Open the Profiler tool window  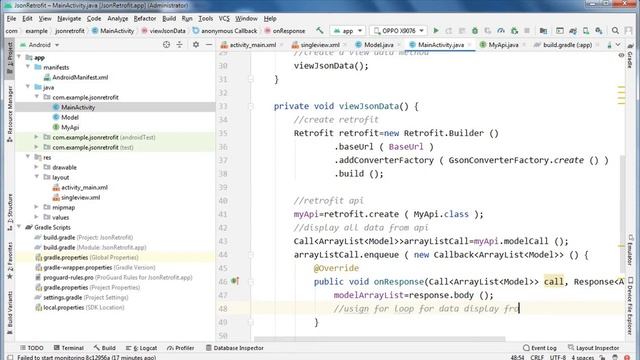point(180,348)
